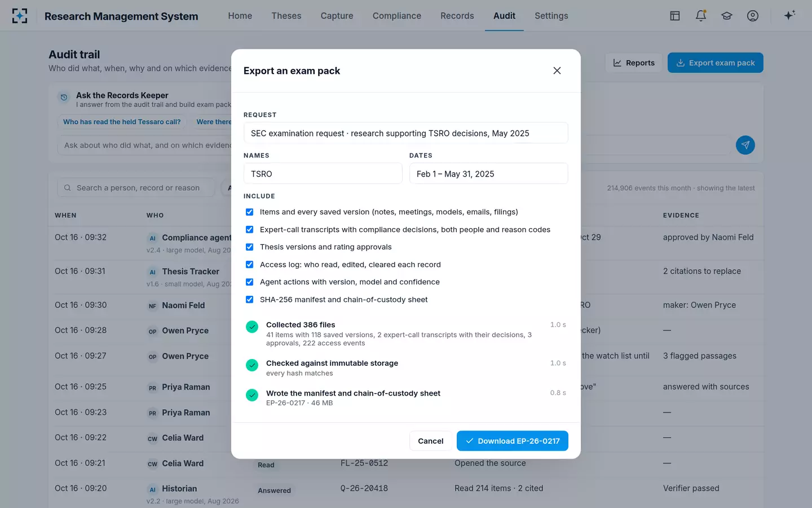This screenshot has height=508, width=812.
Task: Open the layout panel icon in header
Action: click(x=675, y=16)
